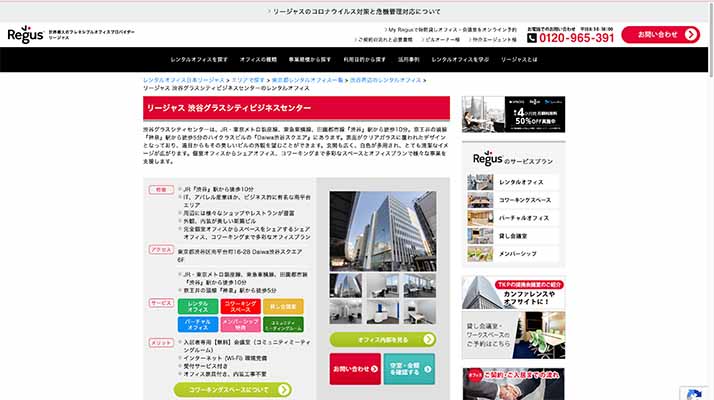Click the レンタルオフィス日本リージャス breadcrumb link
Image resolution: width=714 pixels, height=400 pixels.
[184, 78]
